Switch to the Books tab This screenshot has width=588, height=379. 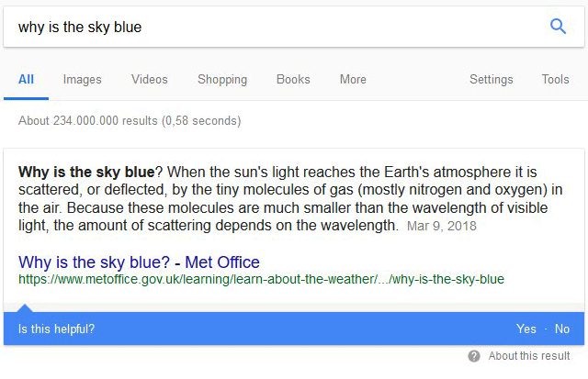tap(293, 80)
